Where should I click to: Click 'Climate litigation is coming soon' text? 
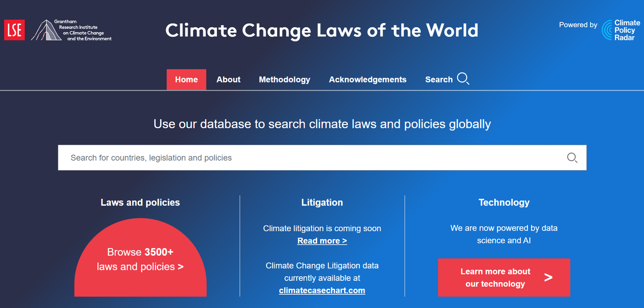322,228
